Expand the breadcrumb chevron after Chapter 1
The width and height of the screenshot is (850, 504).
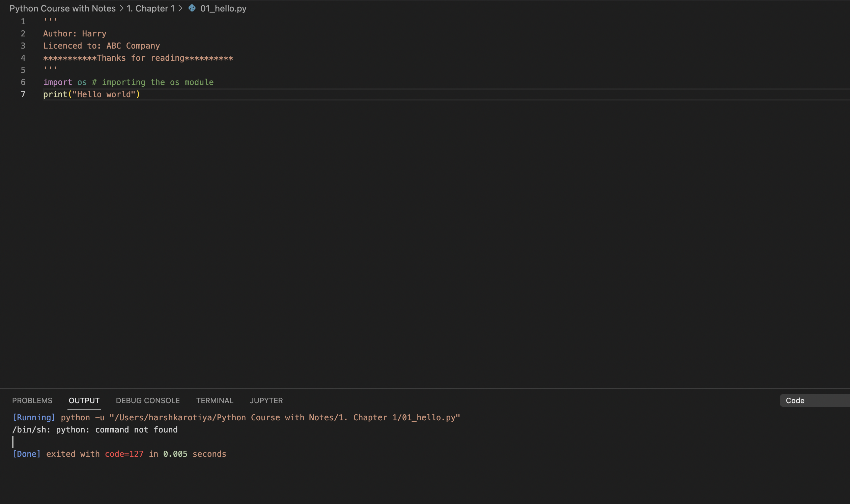pos(181,8)
